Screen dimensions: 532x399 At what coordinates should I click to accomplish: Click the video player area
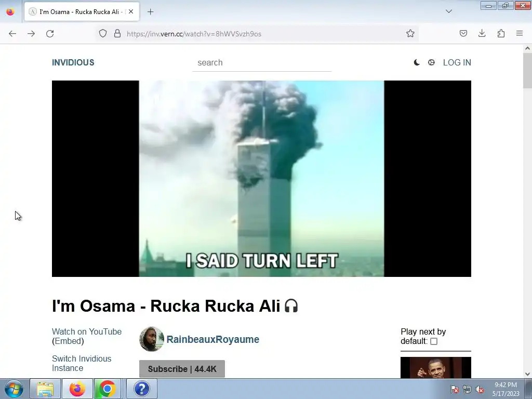pos(261,179)
